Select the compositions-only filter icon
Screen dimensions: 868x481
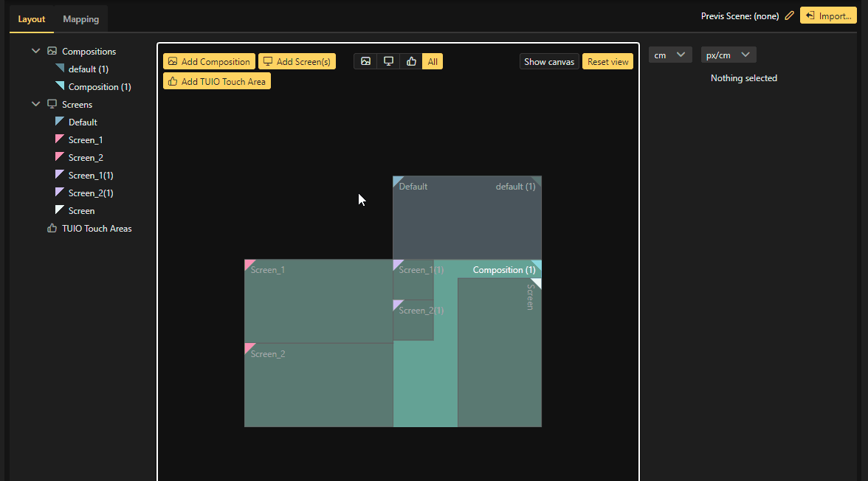coord(365,61)
